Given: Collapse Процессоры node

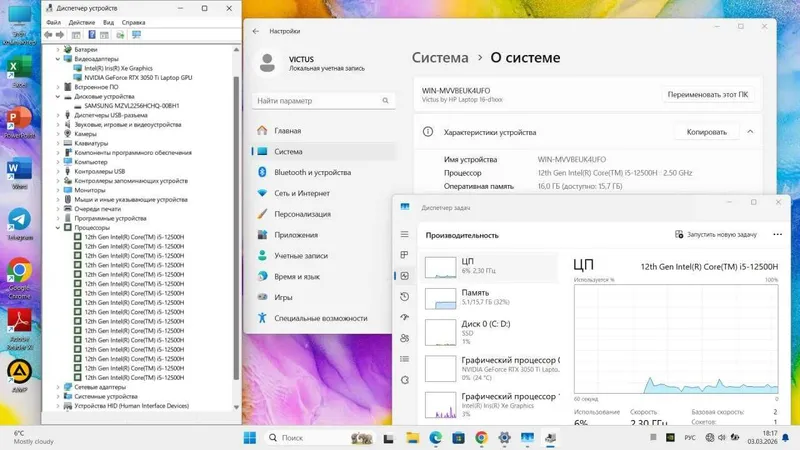Looking at the screenshot, I should click(x=58, y=228).
